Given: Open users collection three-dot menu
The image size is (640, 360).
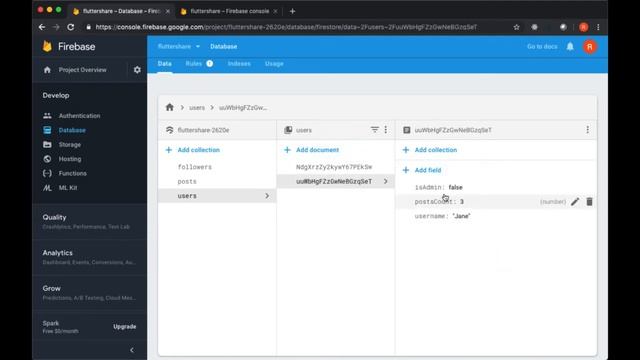Looking at the screenshot, I should [x=386, y=130].
